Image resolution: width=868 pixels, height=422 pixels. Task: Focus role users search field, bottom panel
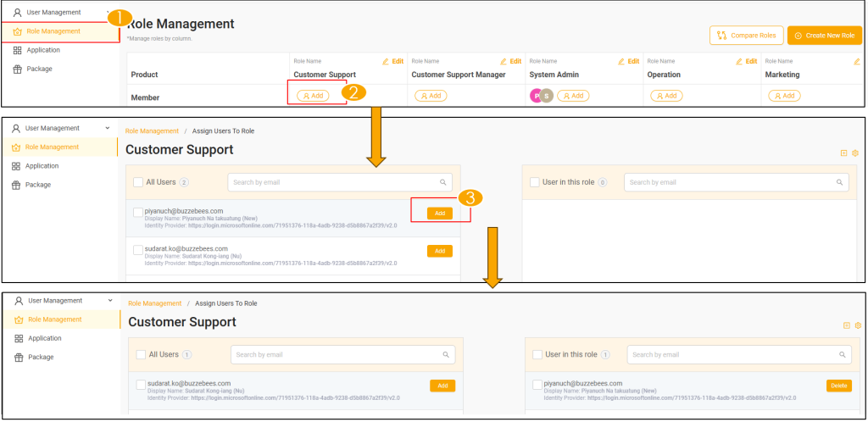click(739, 354)
